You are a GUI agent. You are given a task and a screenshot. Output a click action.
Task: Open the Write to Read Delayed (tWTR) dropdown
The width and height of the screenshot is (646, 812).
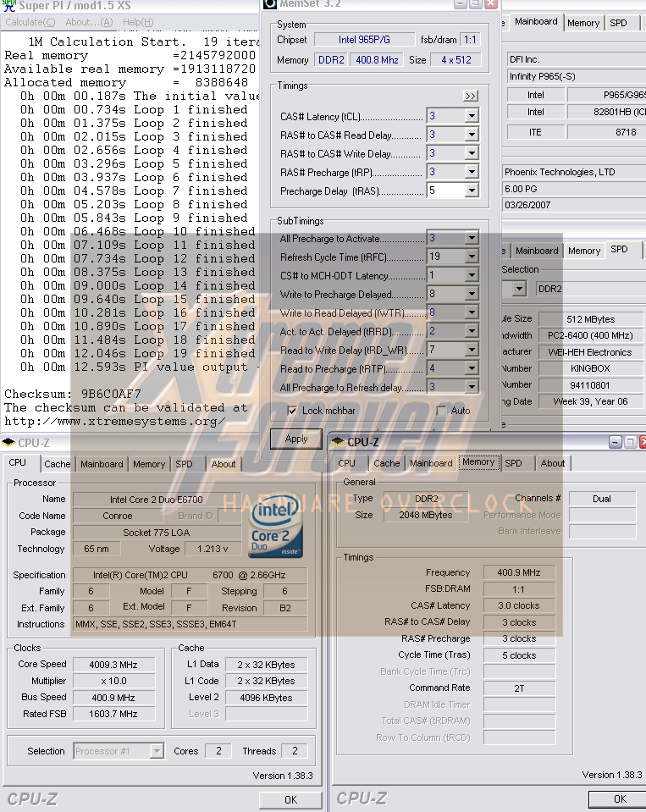(x=472, y=312)
